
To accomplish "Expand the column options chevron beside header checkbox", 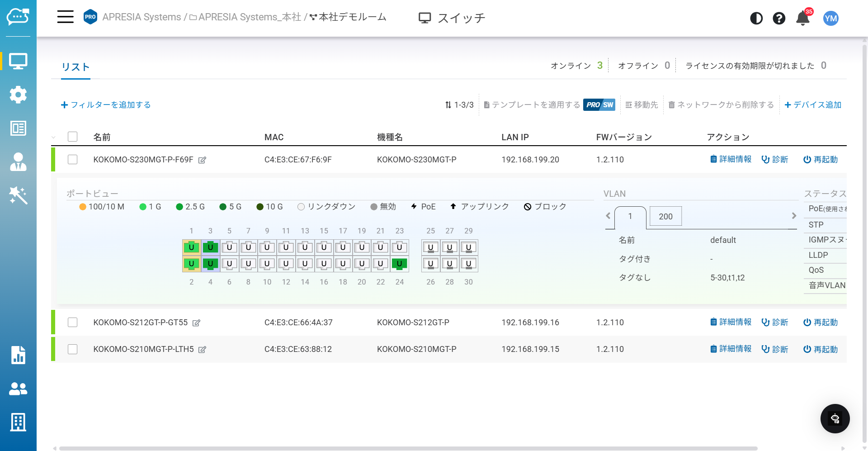I will (x=54, y=137).
